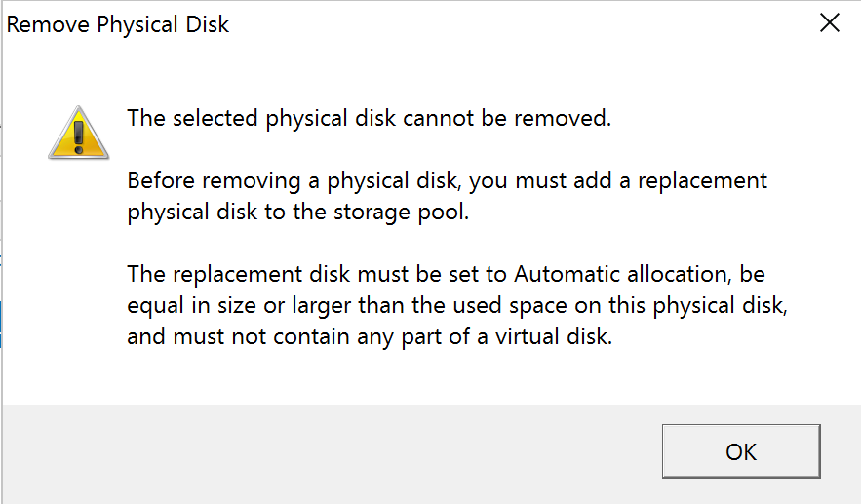Click the line "physical disk to the storage pool."

(x=298, y=212)
